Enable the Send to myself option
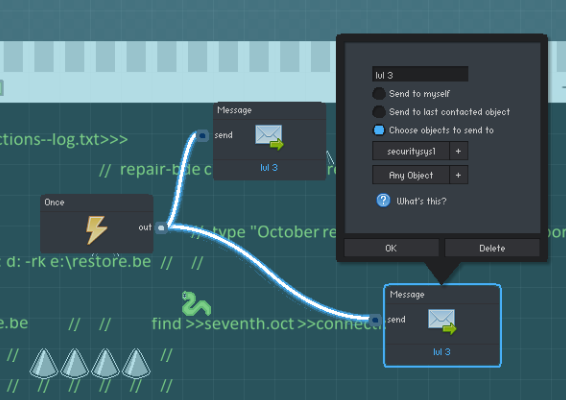 pyautogui.click(x=379, y=94)
